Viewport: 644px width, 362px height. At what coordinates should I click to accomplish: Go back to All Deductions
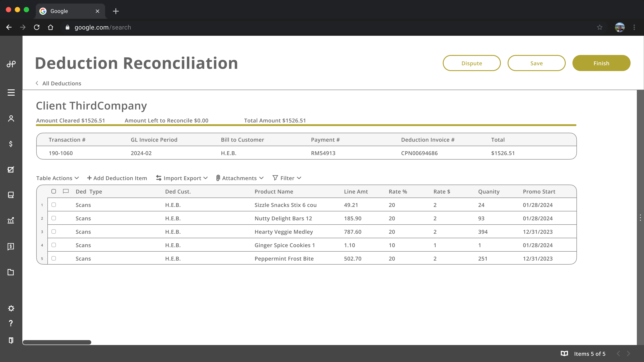59,83
